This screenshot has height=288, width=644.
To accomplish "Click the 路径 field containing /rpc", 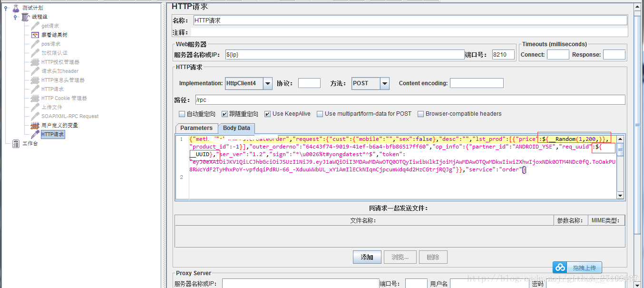I will [410, 100].
